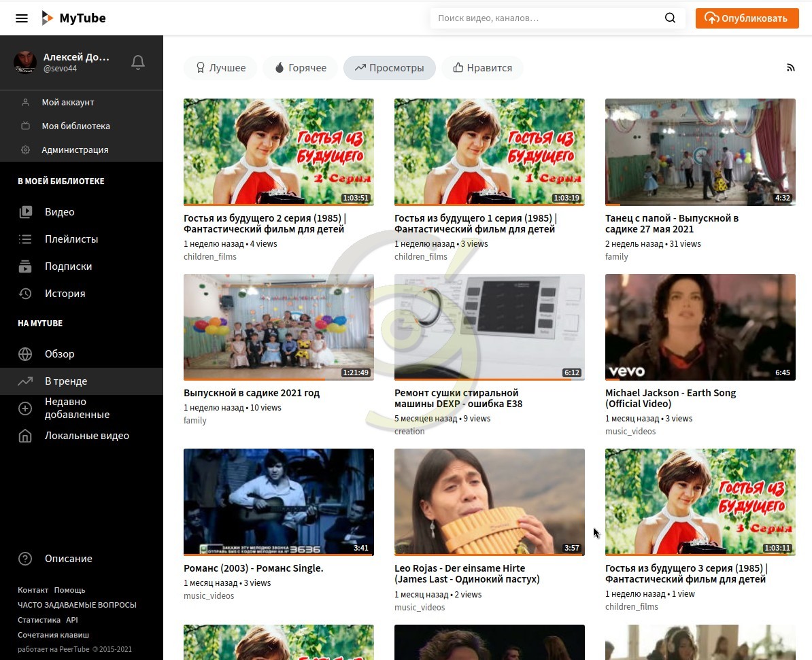
Task: Open the children_films channel link
Action: pos(210,257)
